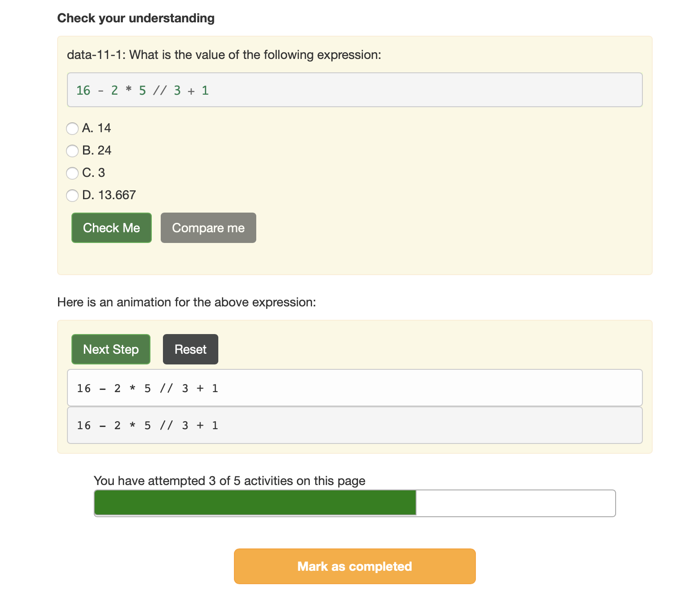
Task: Click the top animation expression line
Action: (355, 388)
